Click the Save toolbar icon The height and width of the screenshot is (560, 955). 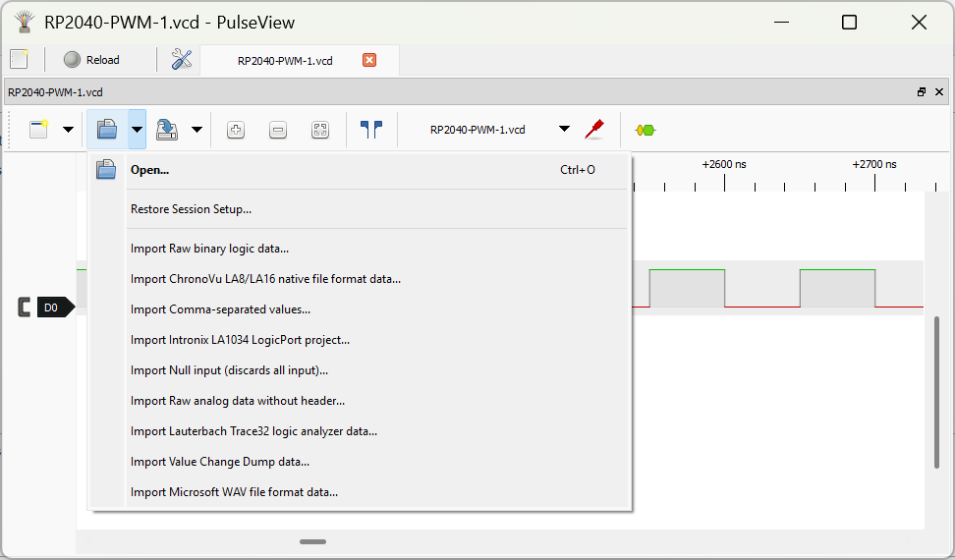point(167,129)
